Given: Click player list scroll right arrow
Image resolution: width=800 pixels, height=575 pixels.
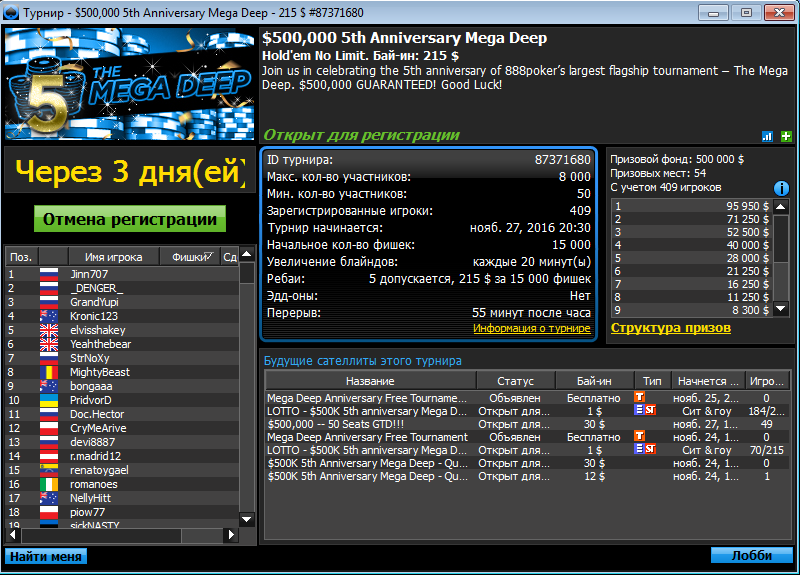Looking at the screenshot, I should pos(231,535).
